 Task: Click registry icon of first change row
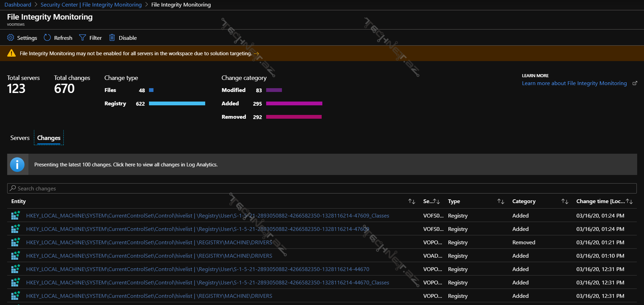[15, 215]
